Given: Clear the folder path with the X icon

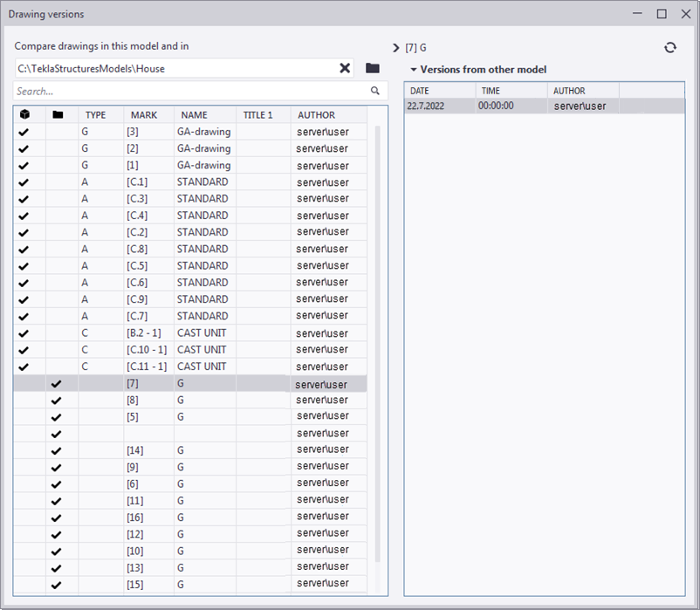Looking at the screenshot, I should tap(346, 67).
